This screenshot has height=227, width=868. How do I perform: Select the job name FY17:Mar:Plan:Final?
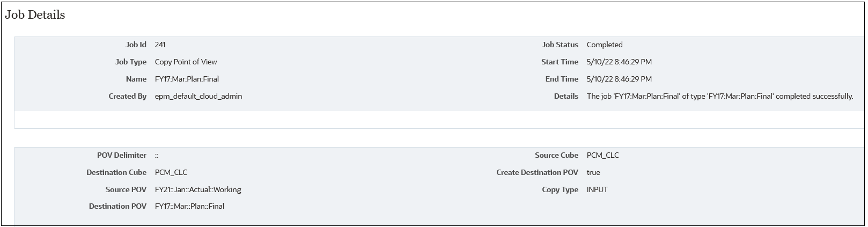pyautogui.click(x=187, y=79)
